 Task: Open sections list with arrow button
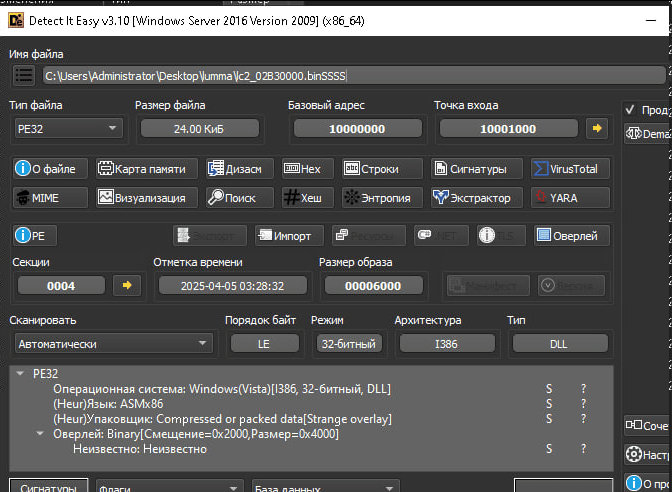click(x=127, y=285)
